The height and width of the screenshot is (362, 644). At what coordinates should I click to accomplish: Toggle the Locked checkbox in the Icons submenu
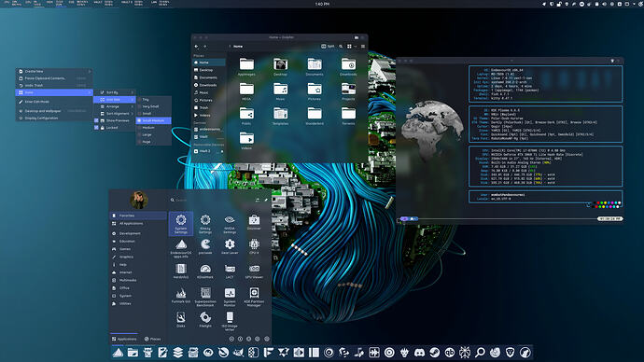click(96, 128)
